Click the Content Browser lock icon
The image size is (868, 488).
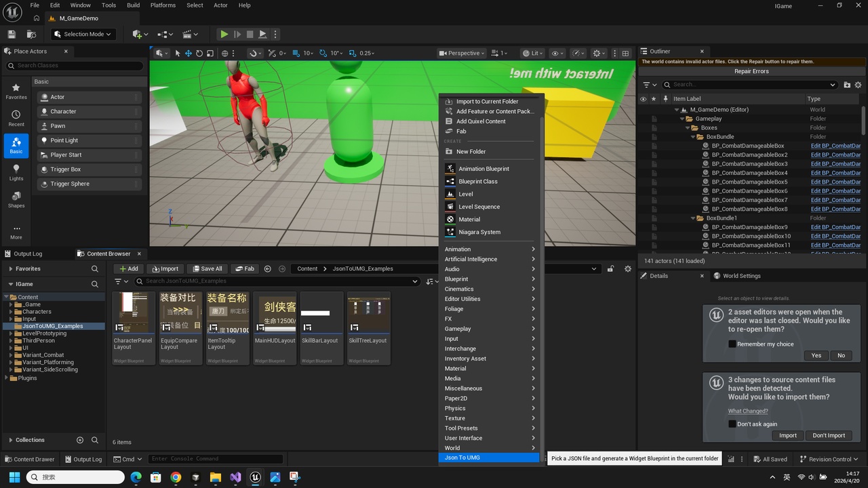click(610, 268)
